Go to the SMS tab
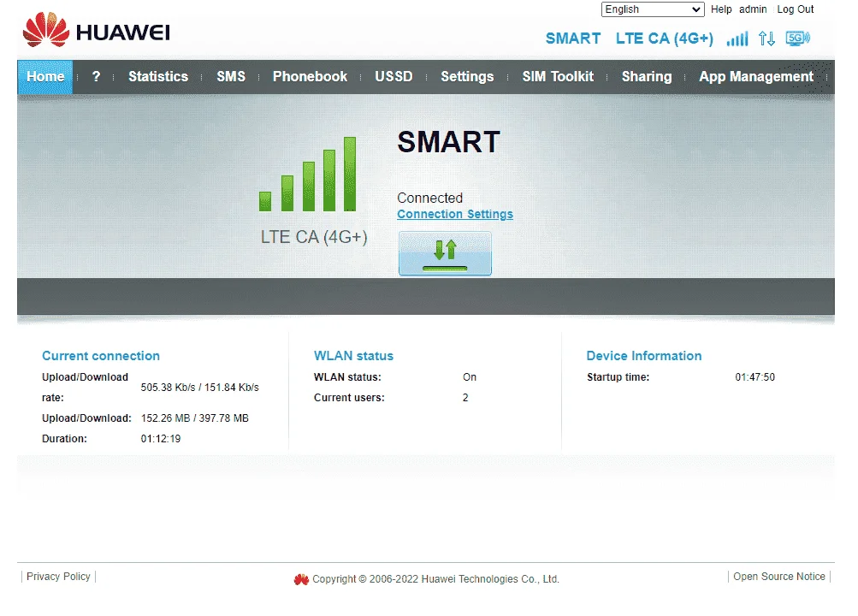 [x=231, y=77]
